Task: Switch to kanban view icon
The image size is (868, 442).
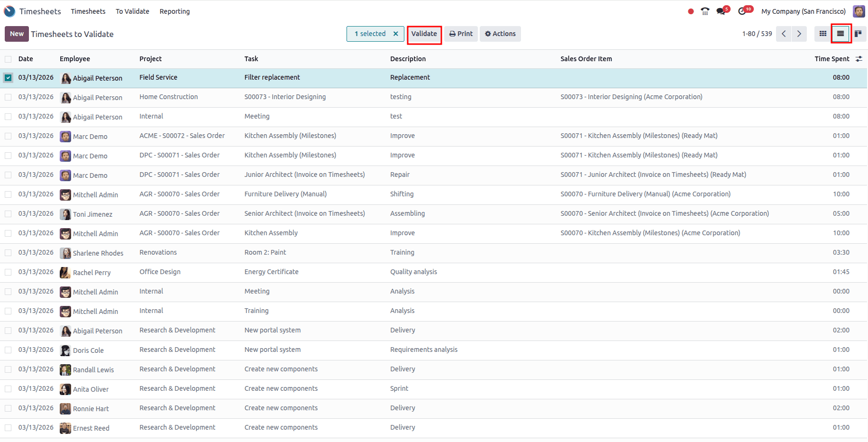Action: pos(858,34)
